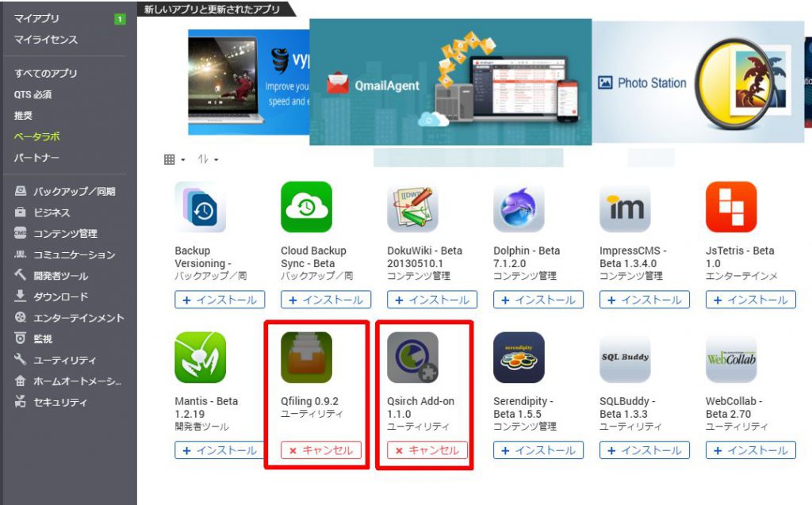Open the Cloud Backup Sync green cloud icon

click(x=307, y=207)
